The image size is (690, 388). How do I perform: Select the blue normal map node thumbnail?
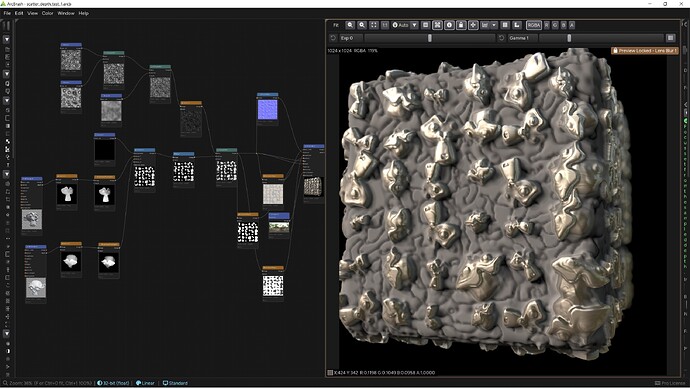coord(268,109)
